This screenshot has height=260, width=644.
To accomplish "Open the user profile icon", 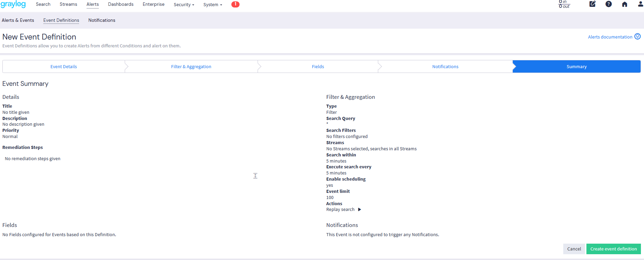I will pos(640,4).
